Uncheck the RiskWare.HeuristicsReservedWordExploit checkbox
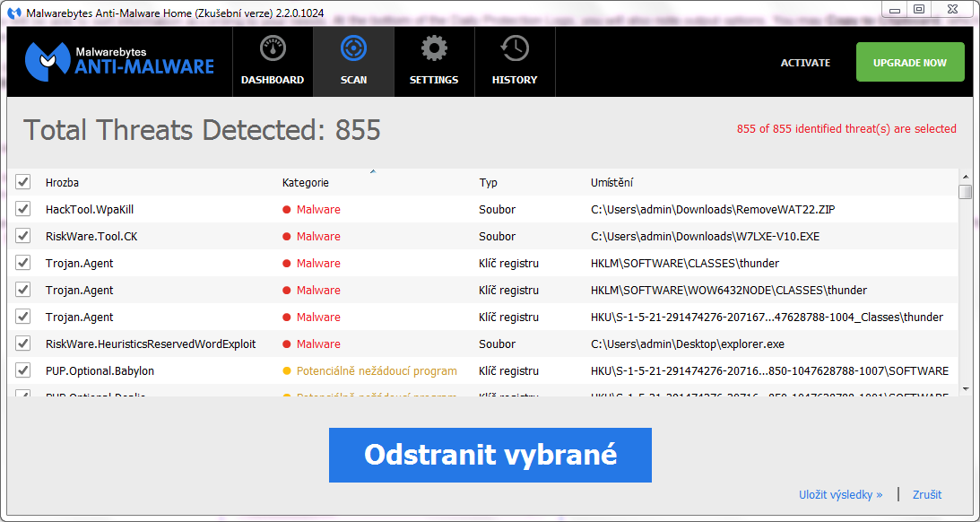 click(x=23, y=344)
